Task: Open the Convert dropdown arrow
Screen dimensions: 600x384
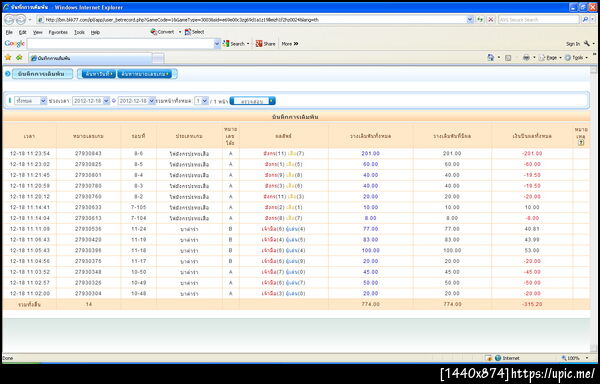Action: pyautogui.click(x=180, y=32)
